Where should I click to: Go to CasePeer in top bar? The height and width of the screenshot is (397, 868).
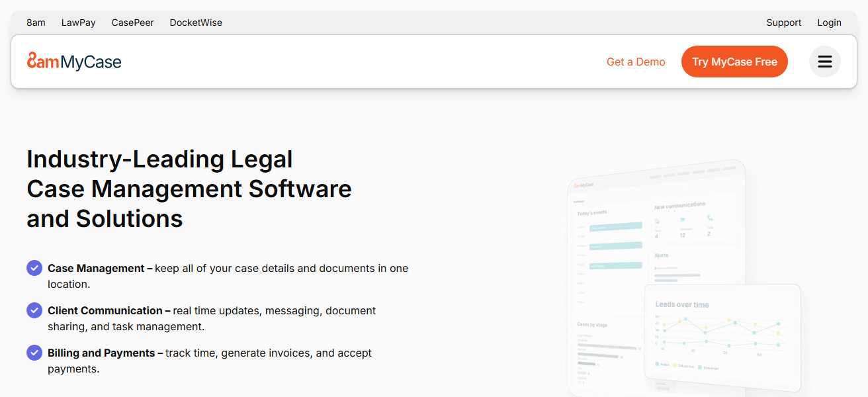tap(133, 22)
